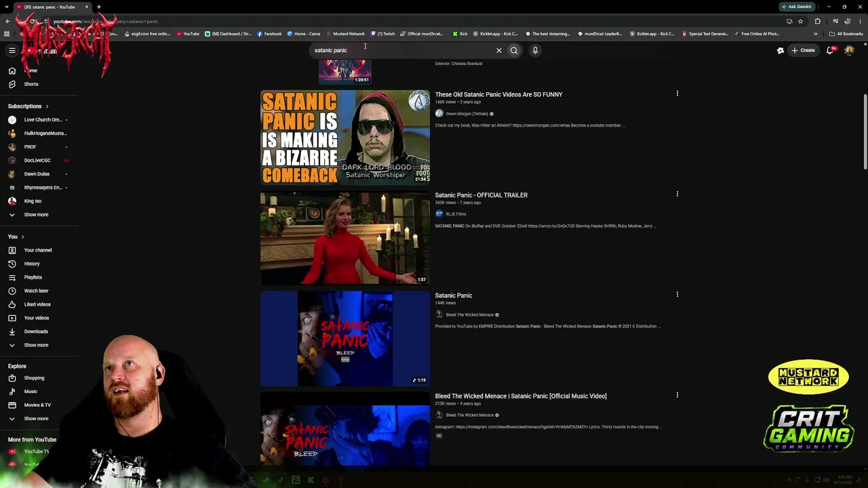Image resolution: width=868 pixels, height=488 pixels.
Task: Open the Bleed The Wicked Menace music video title
Action: pyautogui.click(x=521, y=396)
